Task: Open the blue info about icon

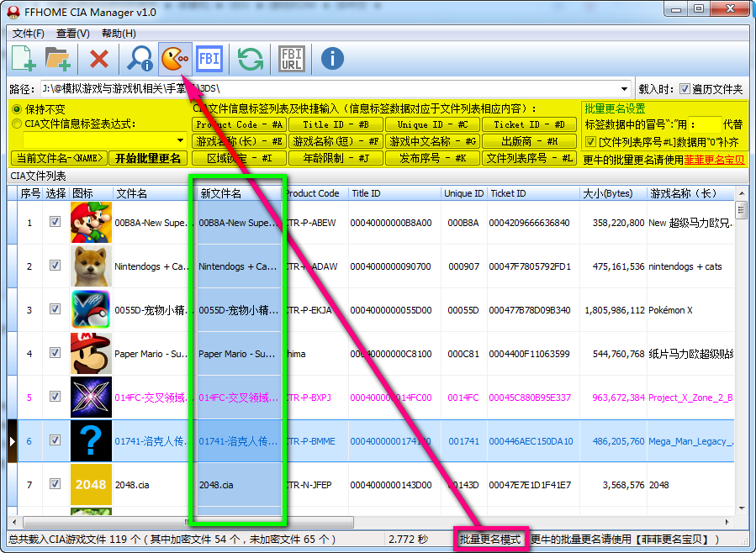Action: [x=332, y=59]
